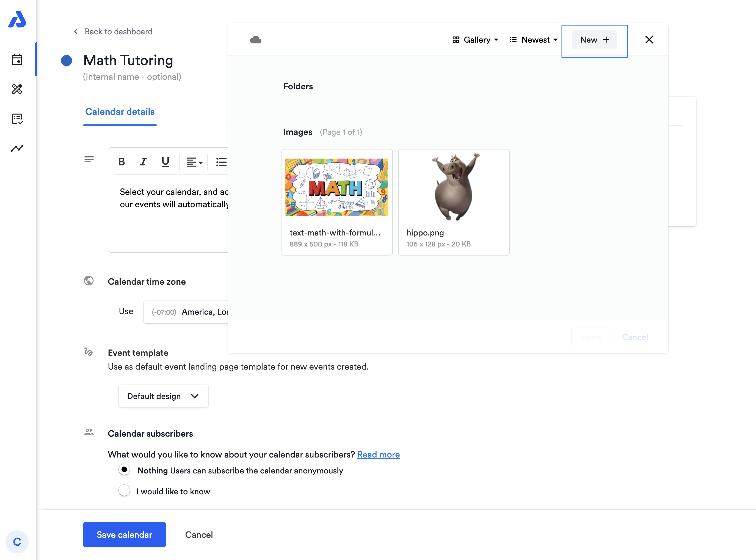Open the analytics trend-line sidebar icon
This screenshot has height=560, width=756.
click(x=17, y=148)
